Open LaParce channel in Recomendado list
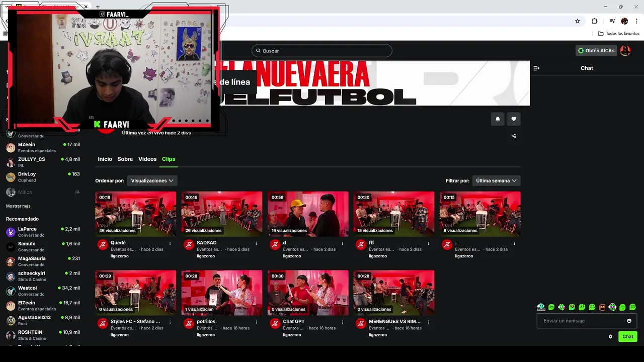This screenshot has width=644, height=362. click(43, 232)
